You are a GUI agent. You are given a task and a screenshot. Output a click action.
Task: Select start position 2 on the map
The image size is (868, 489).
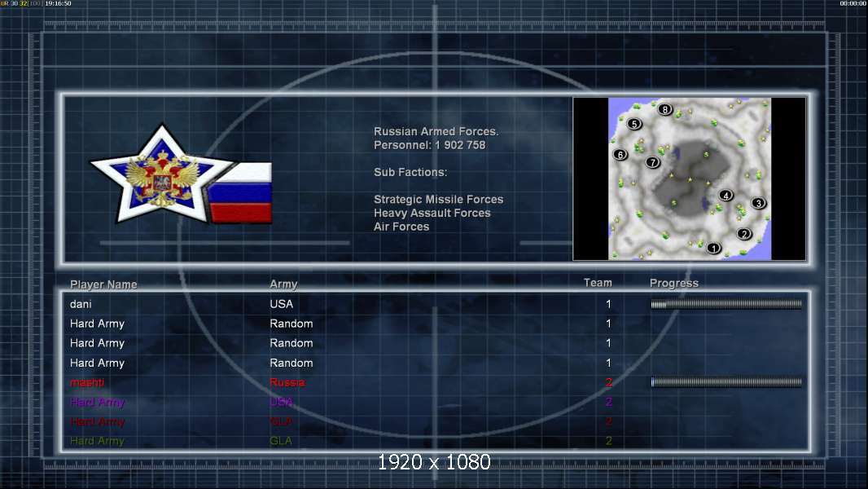point(744,234)
